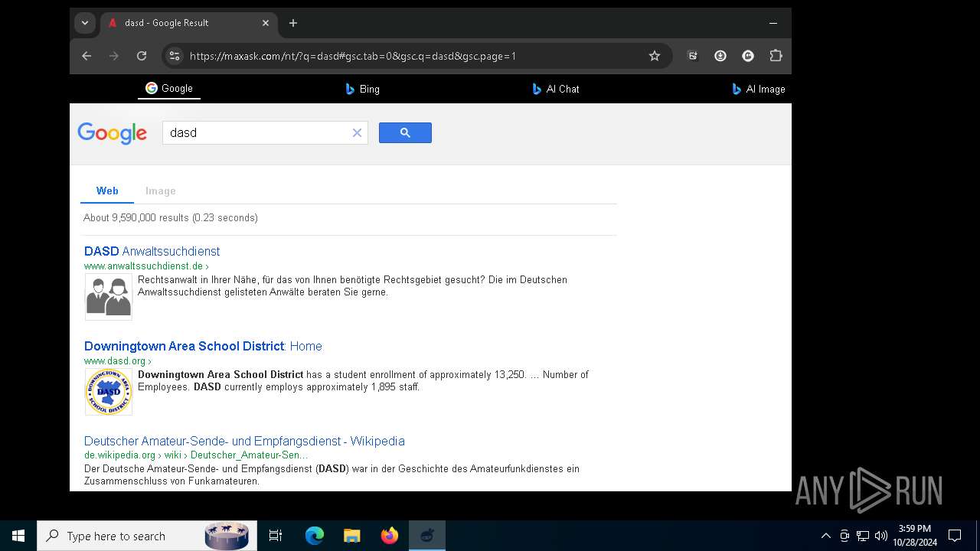Click the www.dasd.org URL
The width and height of the screenshot is (980, 551).
pos(115,360)
